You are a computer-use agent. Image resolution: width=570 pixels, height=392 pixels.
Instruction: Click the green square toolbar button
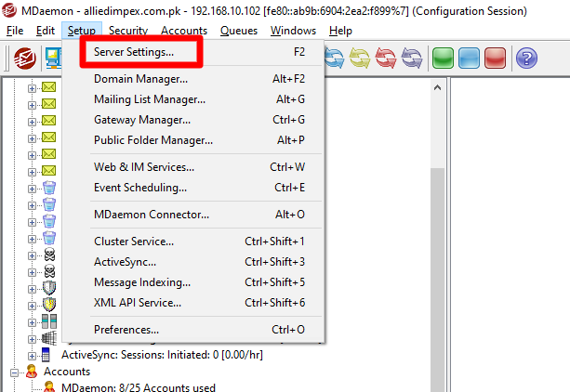(x=444, y=59)
